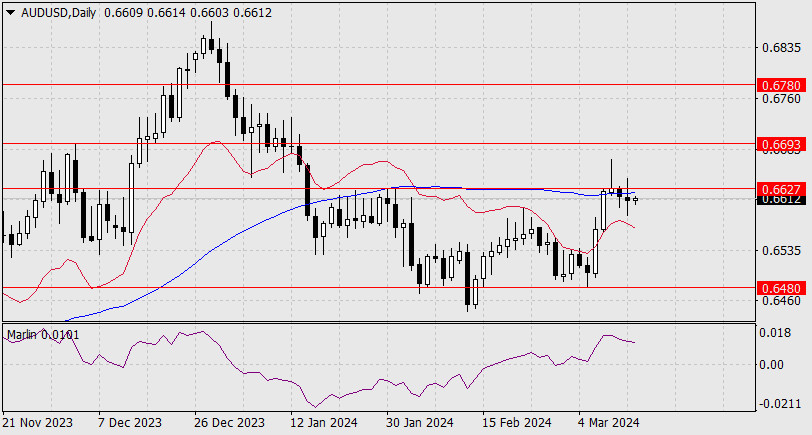Select the 0.6693 red price level label
This screenshot has height=435, width=812.
click(x=781, y=144)
